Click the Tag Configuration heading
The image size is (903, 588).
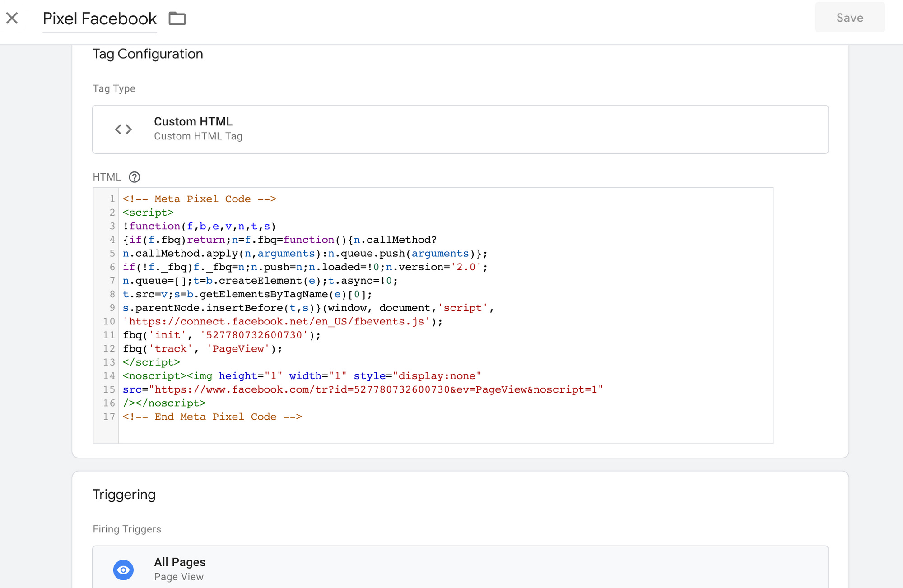click(x=148, y=54)
